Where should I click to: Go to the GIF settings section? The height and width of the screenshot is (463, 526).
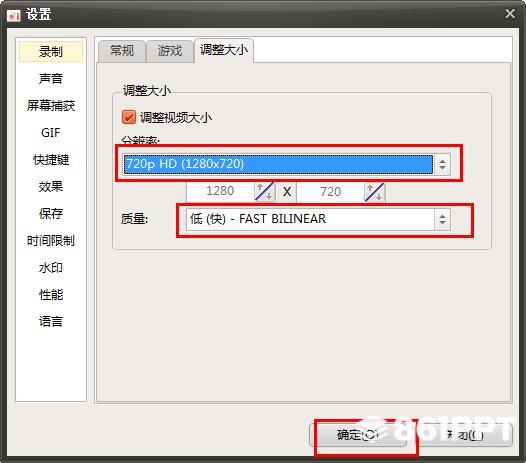(x=51, y=133)
